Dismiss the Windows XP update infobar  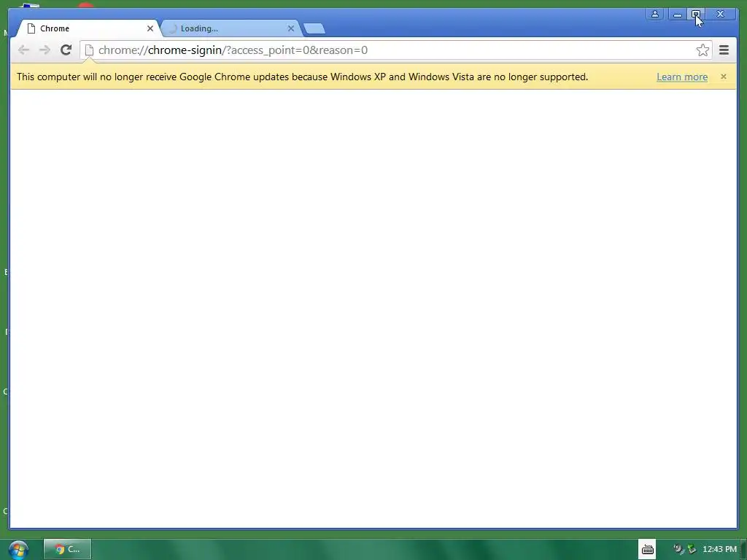(723, 76)
